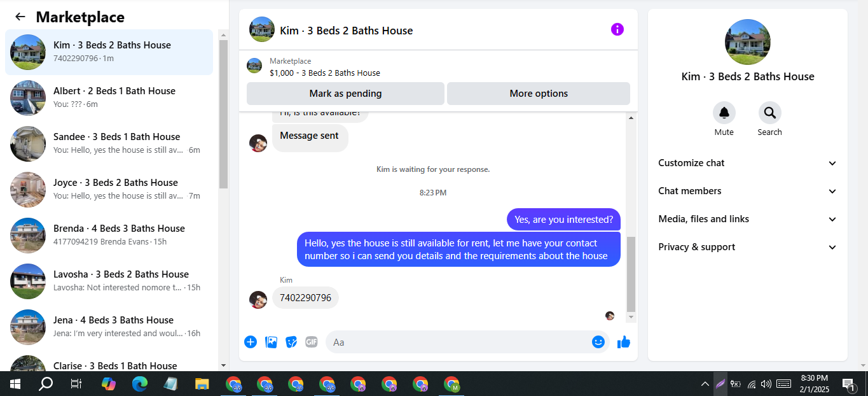
Task: Expand Chat members section
Action: click(x=747, y=191)
